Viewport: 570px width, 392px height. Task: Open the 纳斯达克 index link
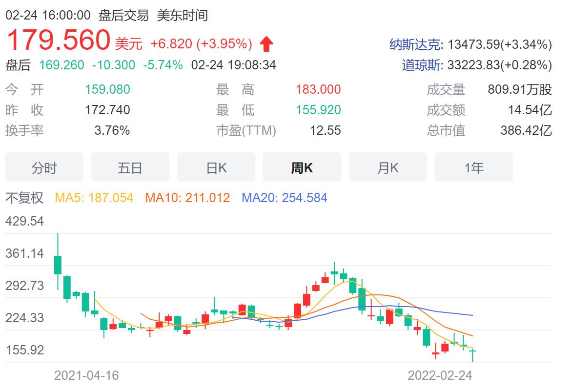tap(414, 45)
